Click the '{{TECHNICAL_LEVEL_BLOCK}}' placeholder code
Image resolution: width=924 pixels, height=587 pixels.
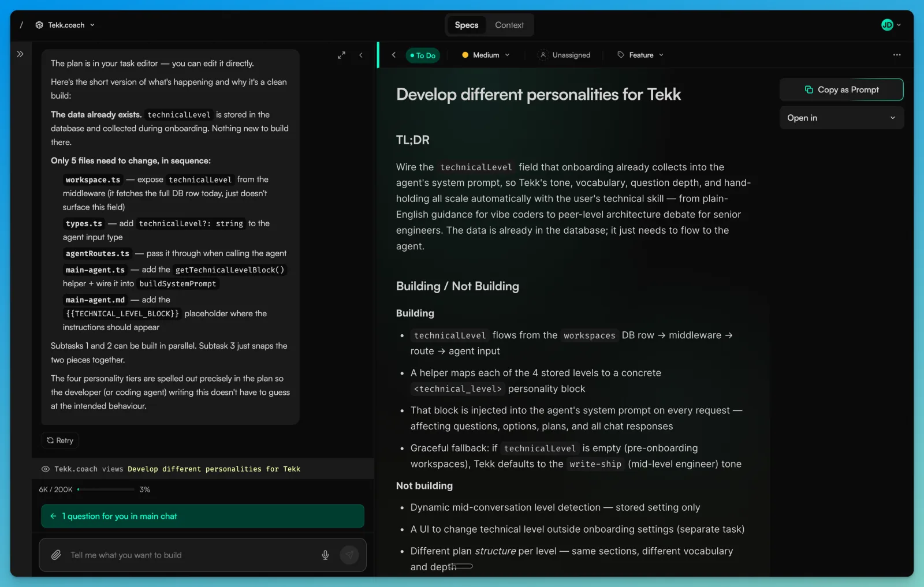(122, 313)
